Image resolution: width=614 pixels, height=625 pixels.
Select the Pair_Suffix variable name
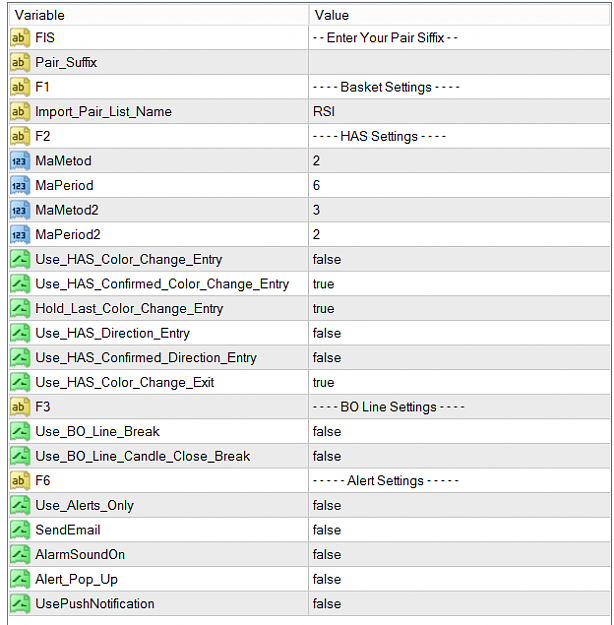[66, 63]
